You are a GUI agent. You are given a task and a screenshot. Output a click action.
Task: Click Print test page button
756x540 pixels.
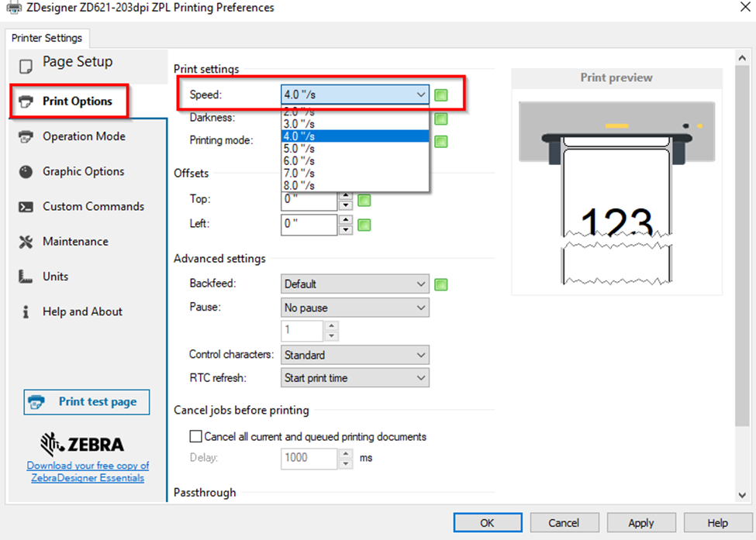click(x=87, y=402)
